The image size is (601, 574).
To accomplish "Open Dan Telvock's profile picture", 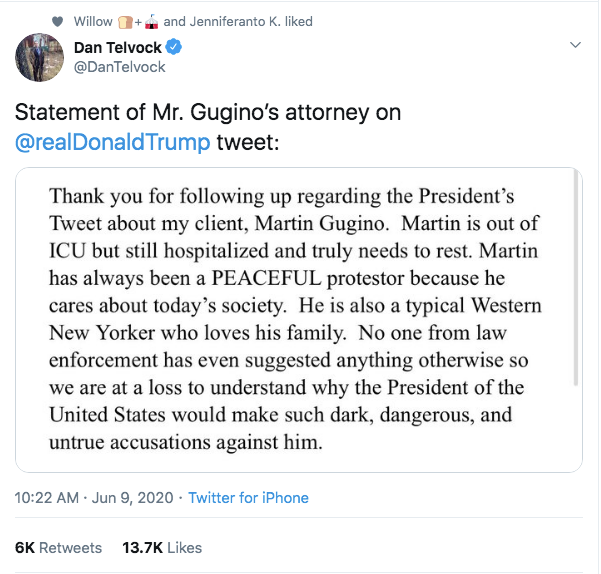I will pos(41,57).
